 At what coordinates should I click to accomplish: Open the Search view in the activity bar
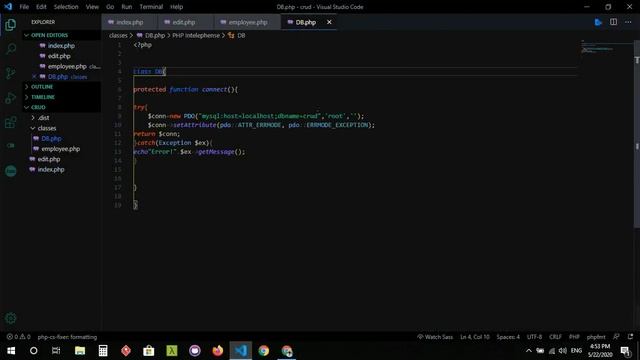[x=11, y=49]
